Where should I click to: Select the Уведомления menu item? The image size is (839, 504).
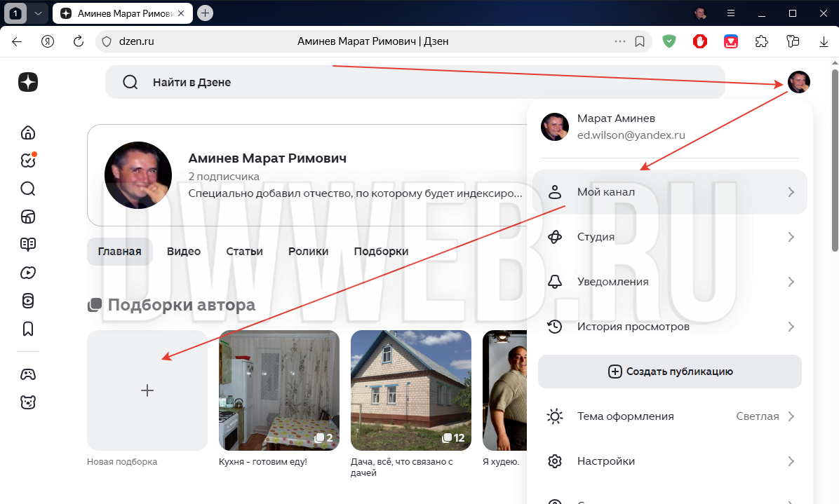point(670,282)
